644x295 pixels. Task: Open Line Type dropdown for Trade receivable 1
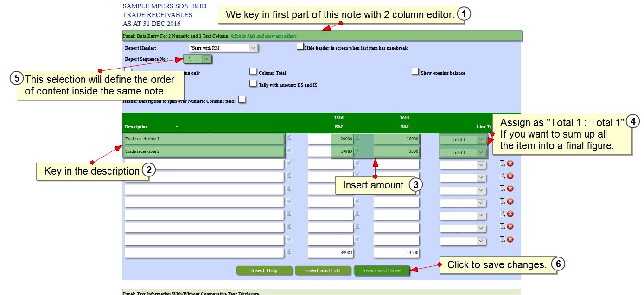coord(462,139)
